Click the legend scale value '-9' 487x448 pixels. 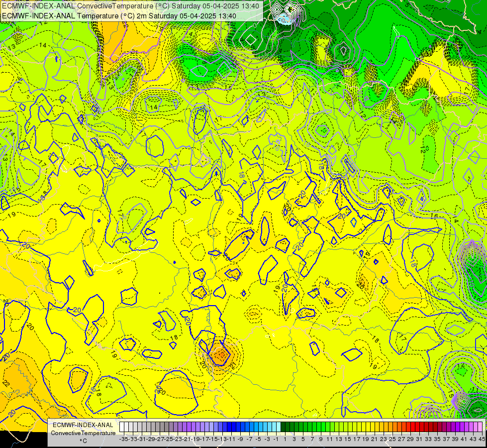(x=240, y=440)
